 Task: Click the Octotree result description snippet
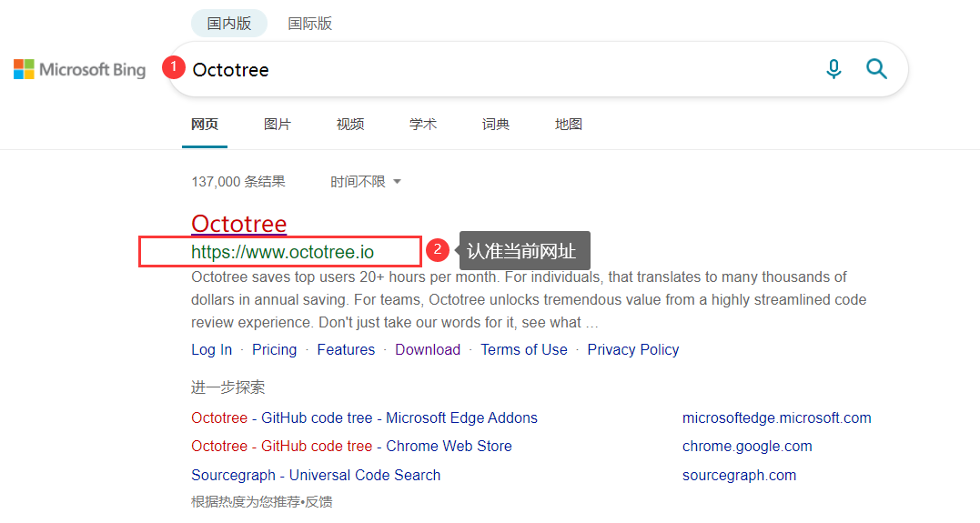click(x=529, y=300)
